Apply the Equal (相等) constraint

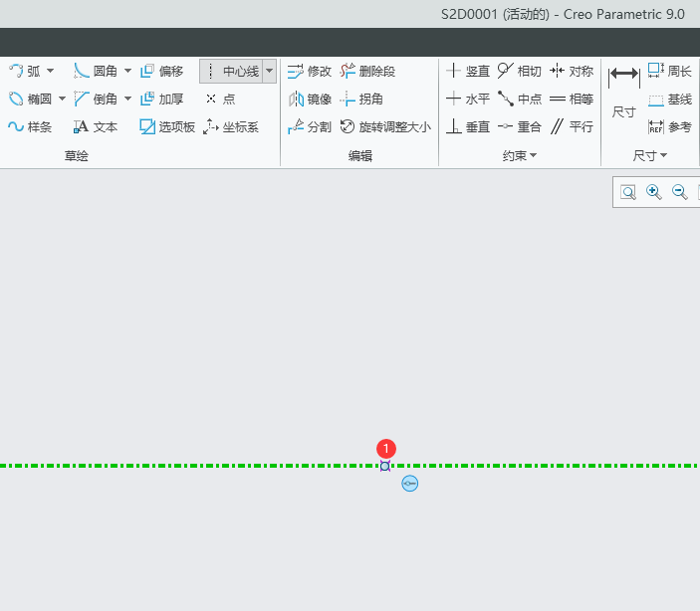pyautogui.click(x=572, y=99)
